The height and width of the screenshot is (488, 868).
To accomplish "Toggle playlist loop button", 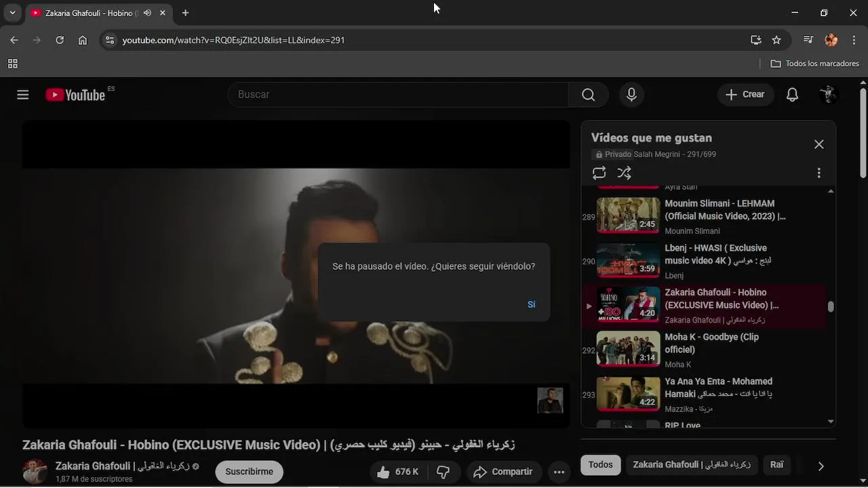I will [x=599, y=173].
